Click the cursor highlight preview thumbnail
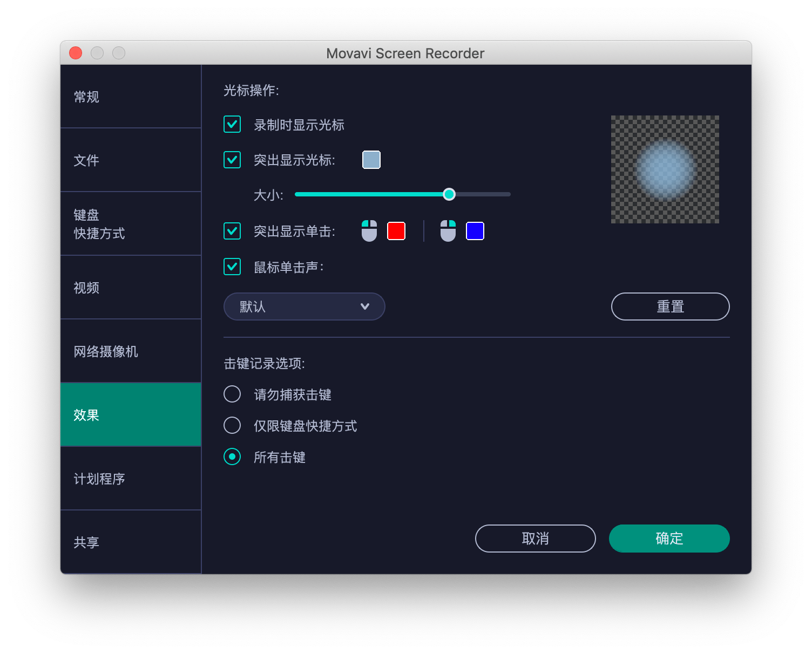This screenshot has width=812, height=654. (665, 169)
